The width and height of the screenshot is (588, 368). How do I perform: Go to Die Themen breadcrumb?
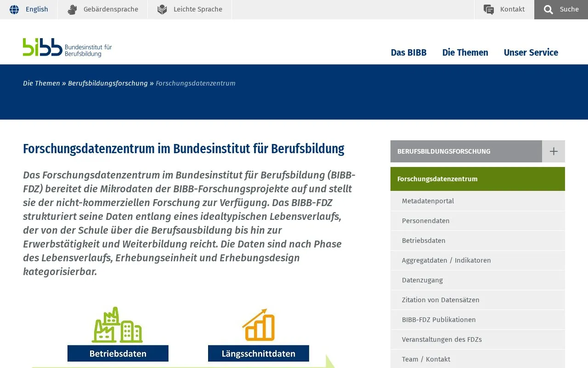tap(41, 83)
